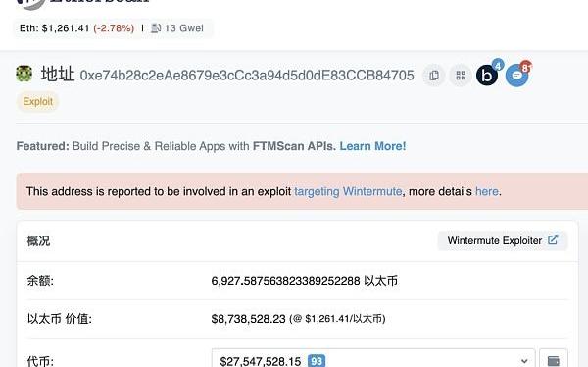This screenshot has width=588, height=367.
Task: Follow the targeting Wintermute link
Action: click(x=348, y=191)
